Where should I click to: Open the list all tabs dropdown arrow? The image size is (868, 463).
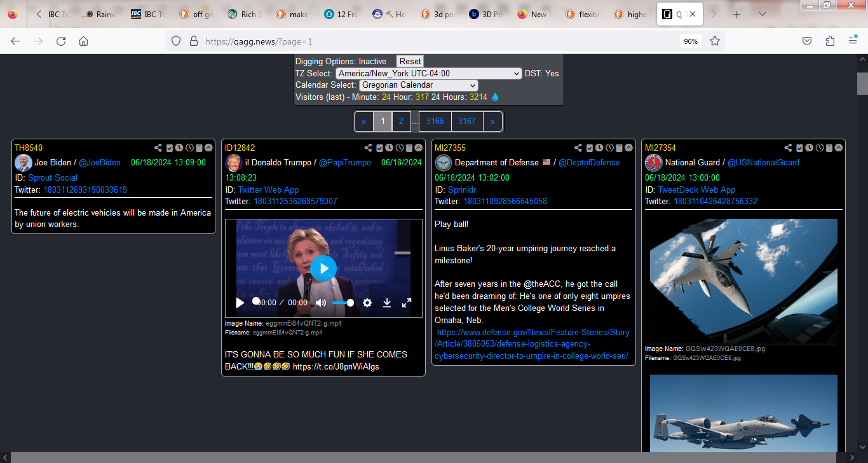[763, 14]
